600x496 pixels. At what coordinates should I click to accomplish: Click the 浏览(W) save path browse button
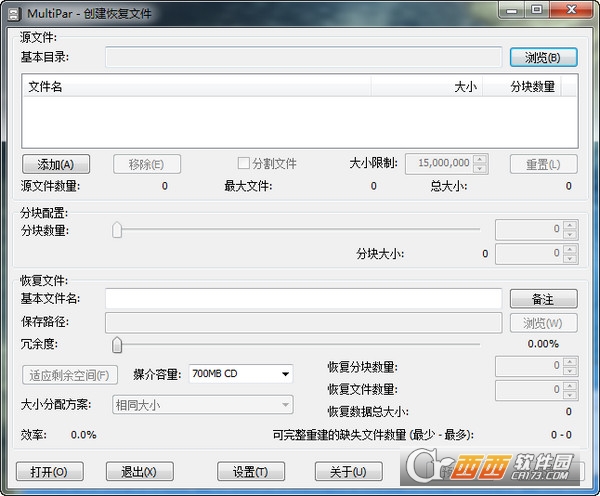543,323
